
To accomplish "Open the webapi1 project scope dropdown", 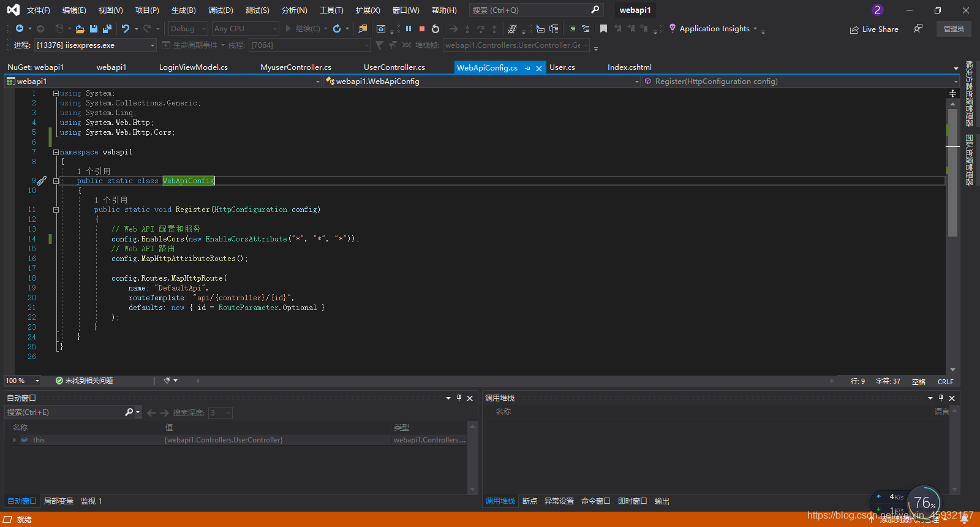I will (163, 81).
